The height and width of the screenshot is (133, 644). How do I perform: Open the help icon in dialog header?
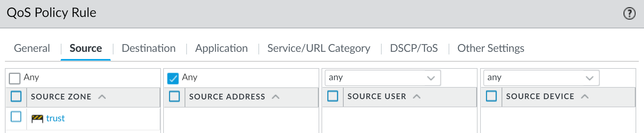(x=629, y=13)
